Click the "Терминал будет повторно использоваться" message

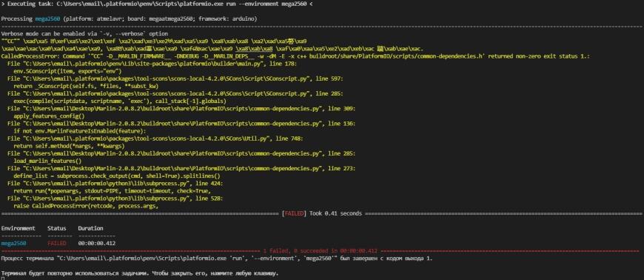(x=140, y=273)
